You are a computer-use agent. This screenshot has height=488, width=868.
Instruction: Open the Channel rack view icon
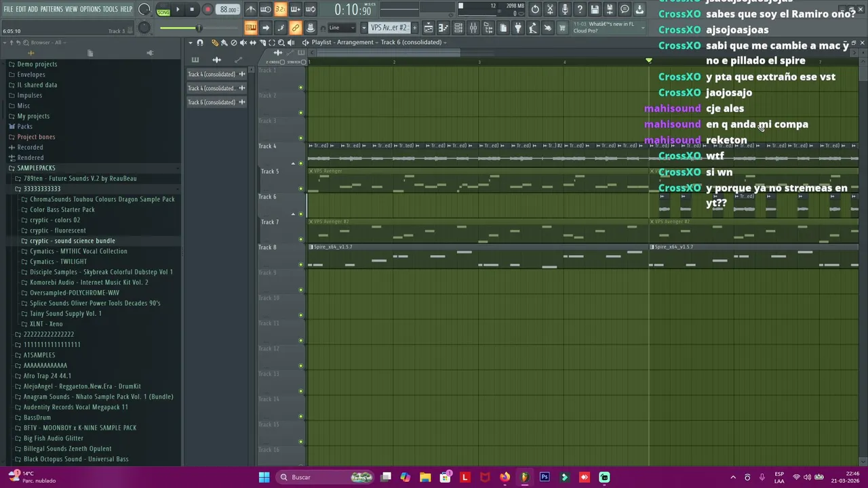pyautogui.click(x=458, y=28)
